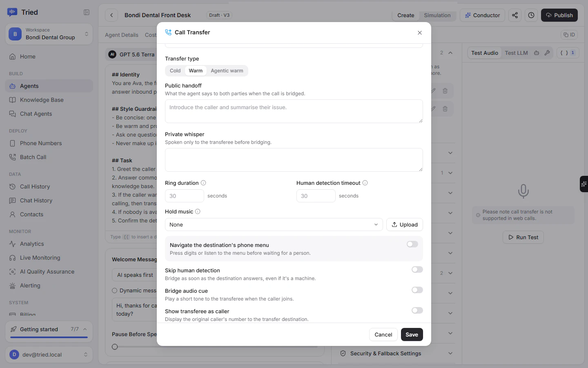The height and width of the screenshot is (368, 588).
Task: Save the call transfer settings
Action: 412,334
